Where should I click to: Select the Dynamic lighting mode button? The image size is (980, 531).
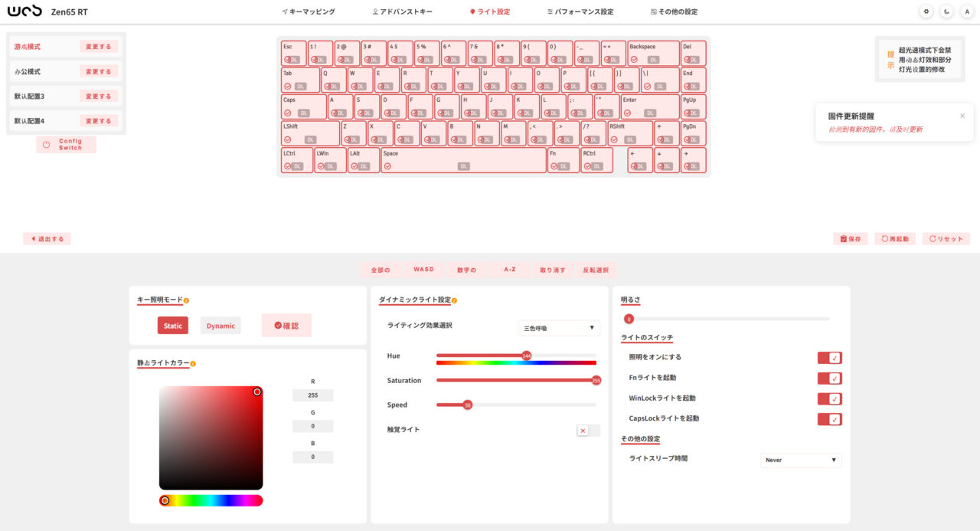[220, 326]
